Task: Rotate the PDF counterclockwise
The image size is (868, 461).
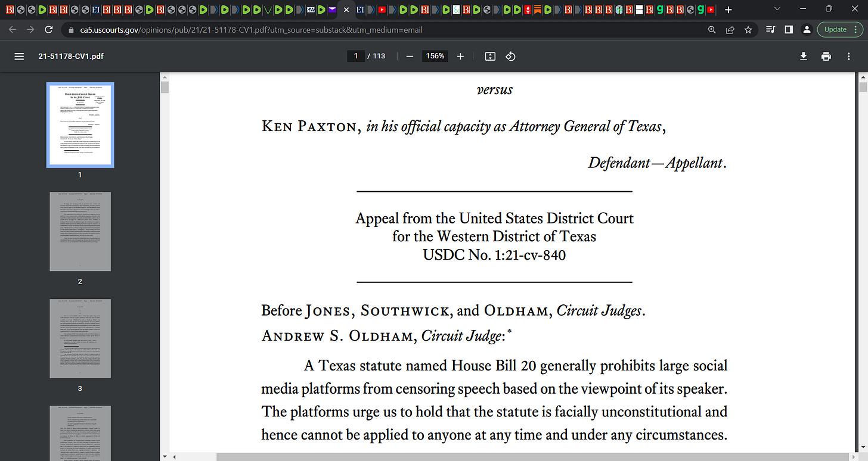Action: [511, 56]
